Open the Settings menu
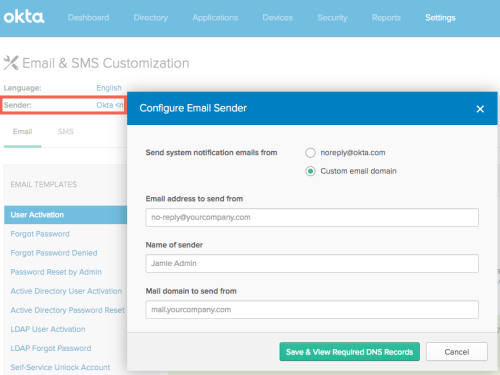The width and height of the screenshot is (500, 375). point(440,18)
